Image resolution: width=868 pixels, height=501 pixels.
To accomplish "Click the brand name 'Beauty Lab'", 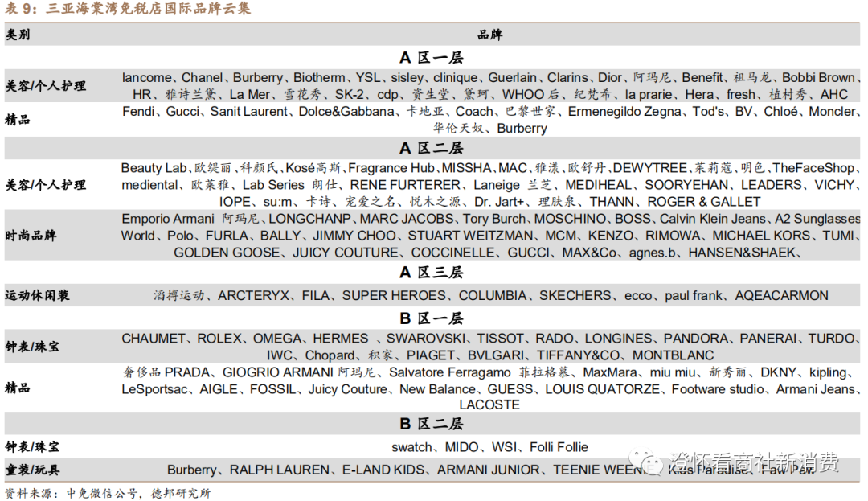I will [x=154, y=168].
